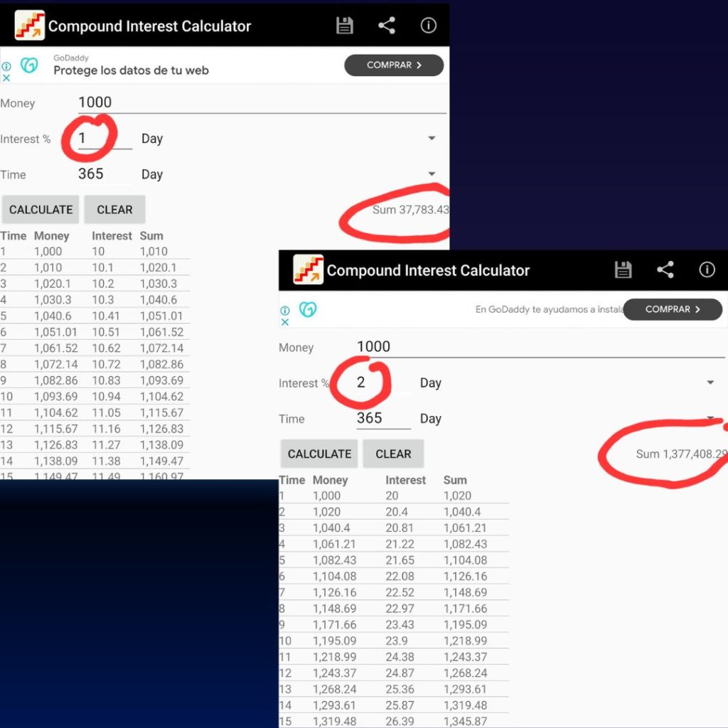The image size is (728, 728).
Task: Click the staircase app logo in the lower-right calculator header
Action: click(308, 270)
